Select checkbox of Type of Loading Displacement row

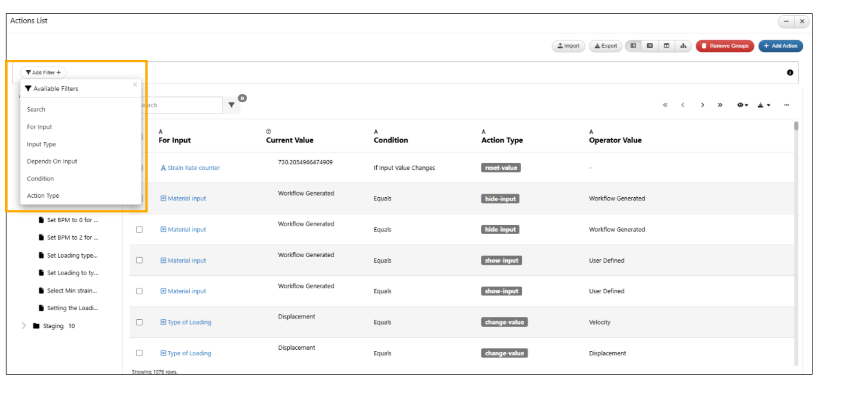[x=139, y=353]
